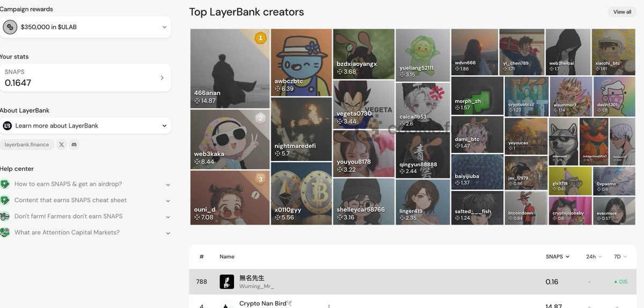644x308 pixels.
Task: Select the 466anan creator tile
Action: tap(230, 69)
